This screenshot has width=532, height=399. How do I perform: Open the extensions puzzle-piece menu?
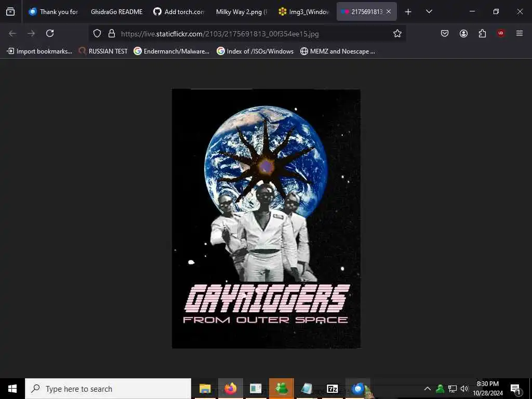482,33
